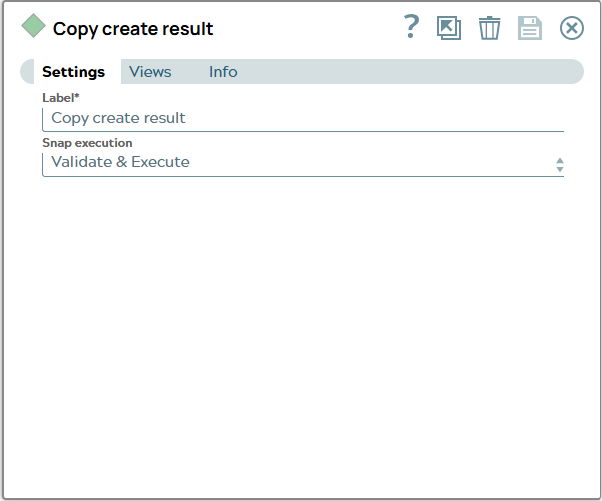This screenshot has width=602, height=501.
Task: Click the dialog title Copy create result
Action: 133,29
